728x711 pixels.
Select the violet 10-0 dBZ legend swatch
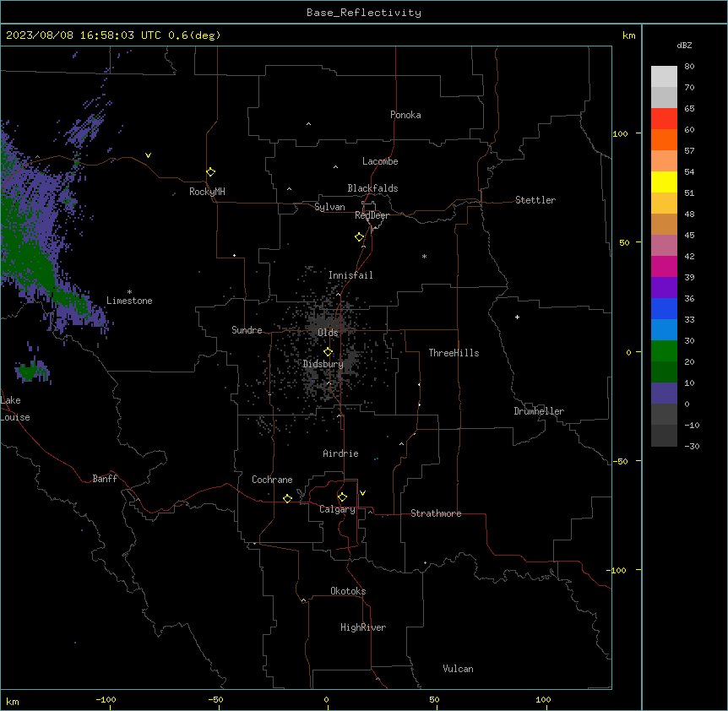pos(664,393)
